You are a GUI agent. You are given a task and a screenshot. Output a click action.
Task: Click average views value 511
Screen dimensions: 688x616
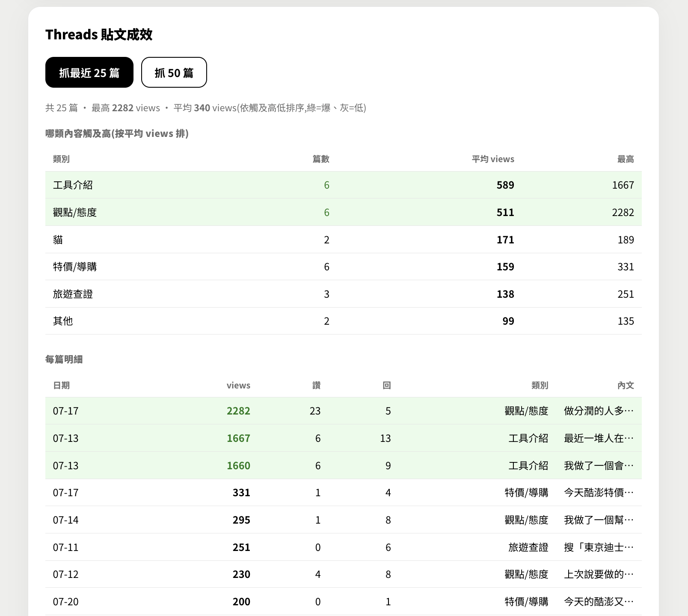(x=505, y=212)
